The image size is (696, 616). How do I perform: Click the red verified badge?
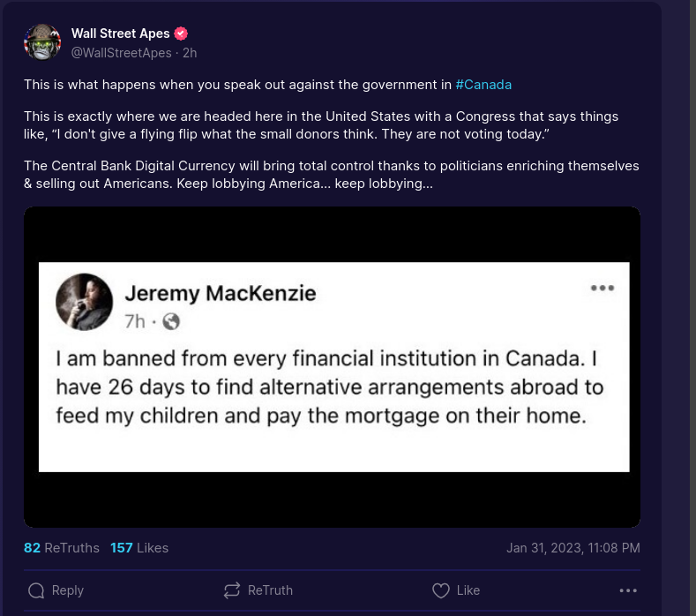pyautogui.click(x=181, y=34)
